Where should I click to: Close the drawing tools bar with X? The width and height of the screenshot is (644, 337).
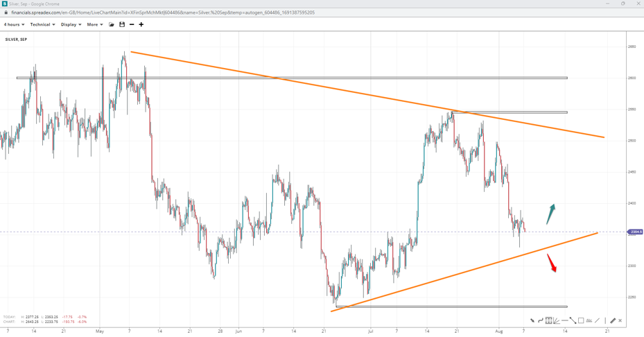620,320
